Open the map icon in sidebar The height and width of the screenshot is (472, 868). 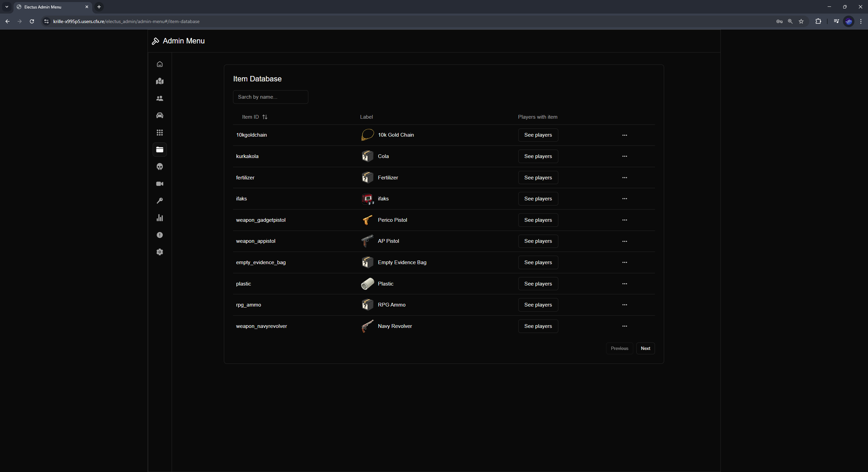pyautogui.click(x=160, y=81)
